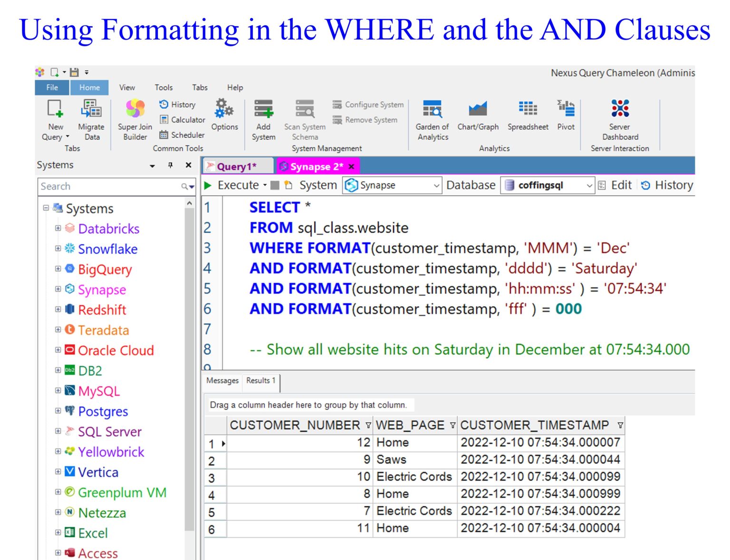The width and height of the screenshot is (730, 560).
Task: Expand the Snowflake system in the tree
Action: coord(58,249)
